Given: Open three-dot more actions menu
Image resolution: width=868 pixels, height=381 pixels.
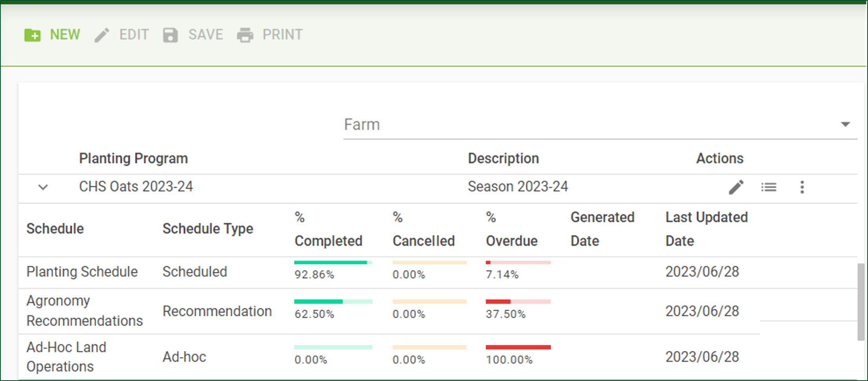Looking at the screenshot, I should (x=802, y=187).
